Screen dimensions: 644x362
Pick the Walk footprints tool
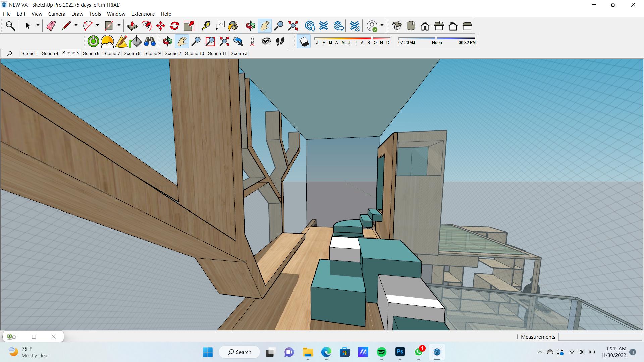point(280,41)
